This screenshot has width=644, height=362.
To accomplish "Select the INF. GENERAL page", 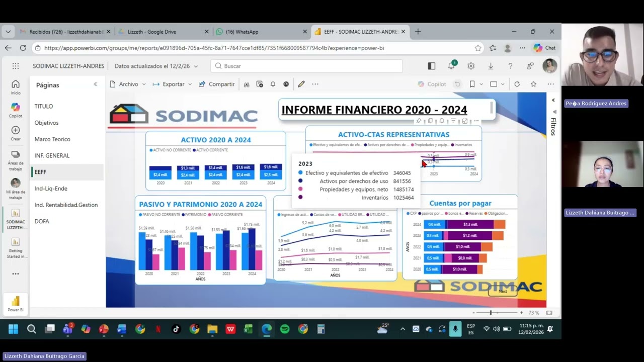I will 52,155.
